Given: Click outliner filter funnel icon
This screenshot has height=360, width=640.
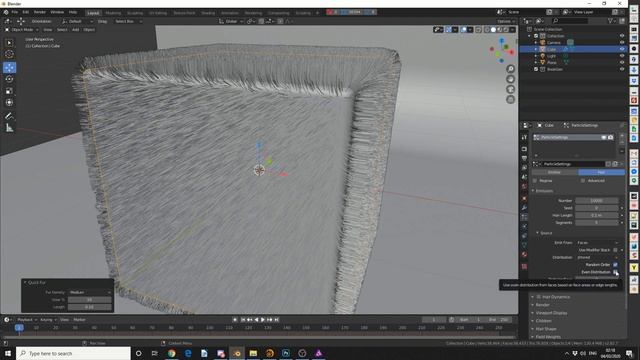Looking at the screenshot, I should [611, 20].
